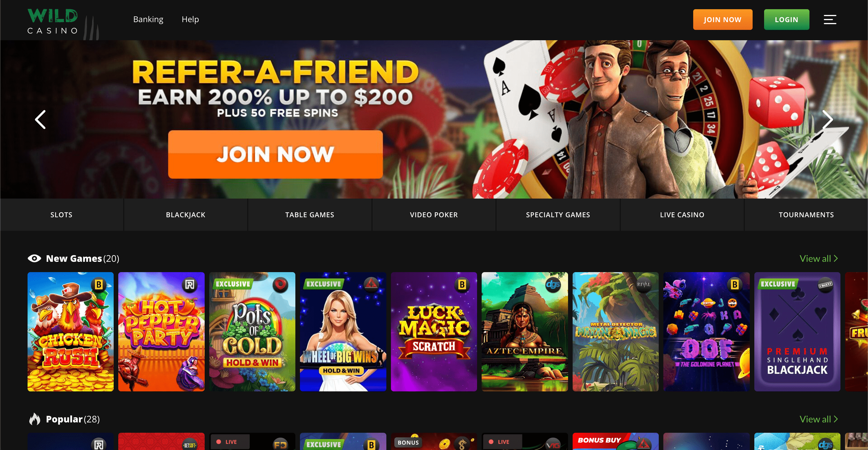Select the Video Poker tab
The image size is (868, 450).
coord(434,215)
